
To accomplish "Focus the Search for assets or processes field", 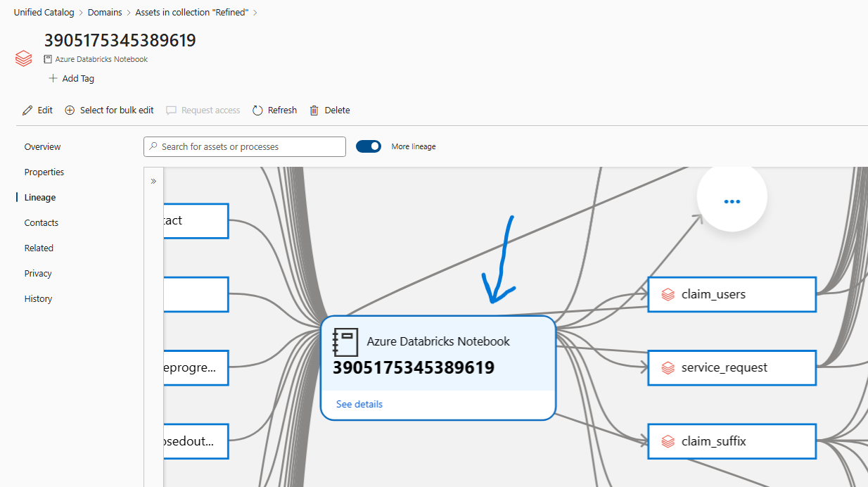I will click(x=245, y=146).
